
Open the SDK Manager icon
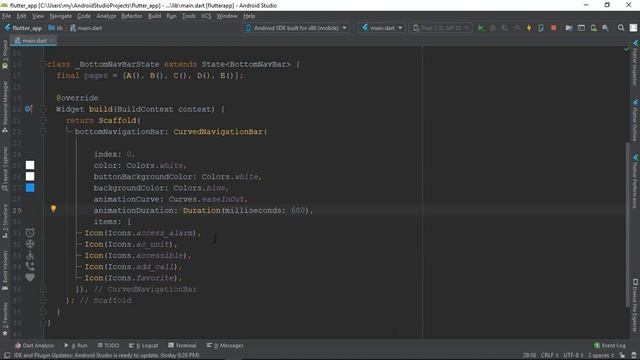(x=606, y=28)
